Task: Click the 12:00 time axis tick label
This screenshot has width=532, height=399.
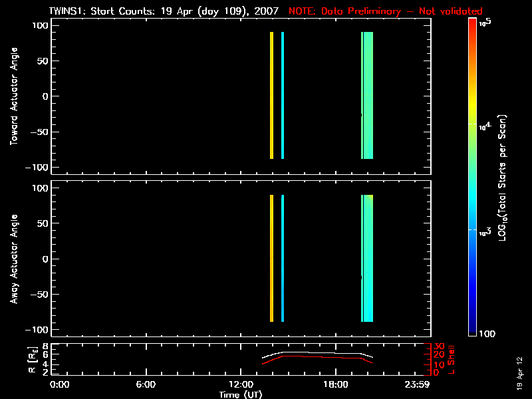Action: [x=240, y=385]
